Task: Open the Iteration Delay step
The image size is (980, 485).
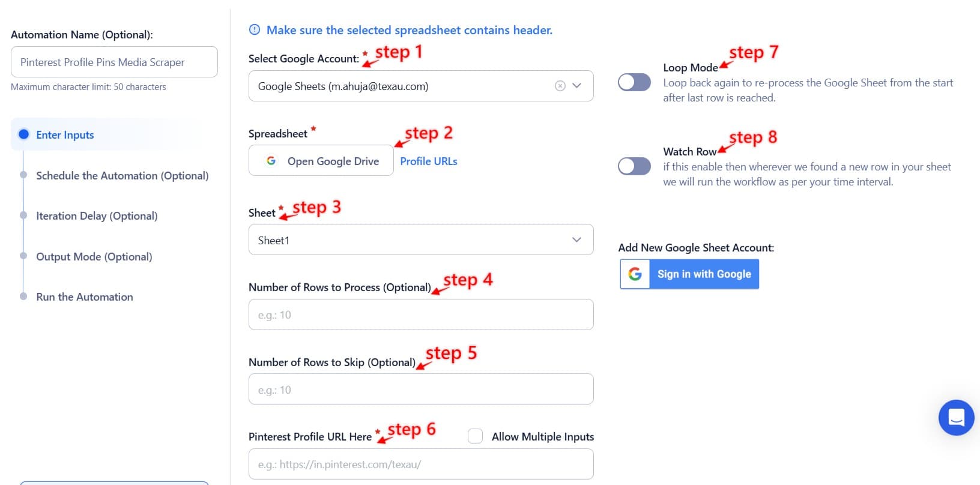Action: tap(97, 216)
